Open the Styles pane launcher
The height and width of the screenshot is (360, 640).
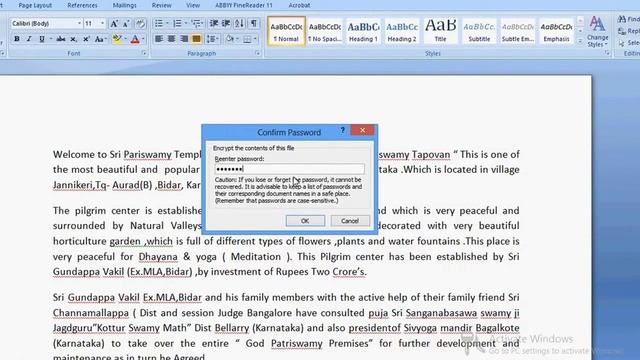pyautogui.click(x=607, y=53)
